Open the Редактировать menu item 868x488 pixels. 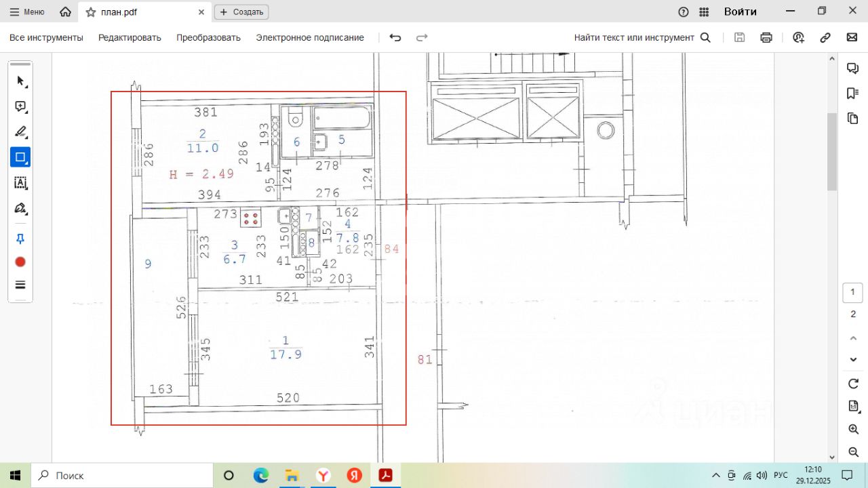(130, 37)
